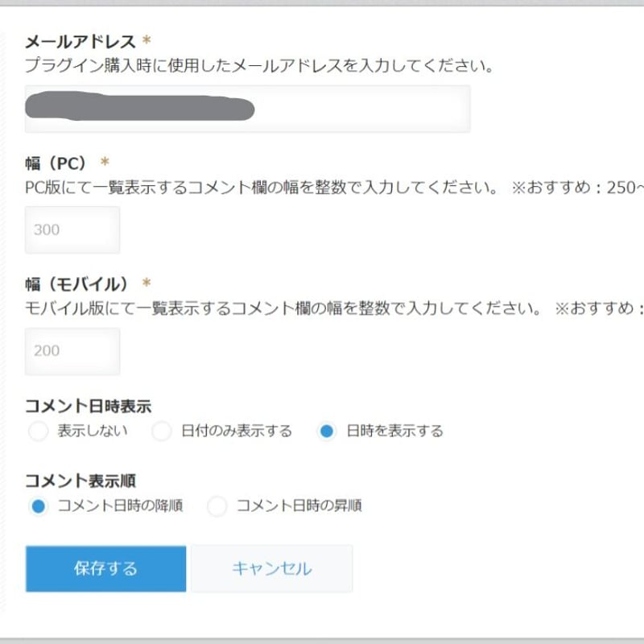This screenshot has width=644, height=644.
Task: Cancel changes to the settings form
Action: [270, 568]
